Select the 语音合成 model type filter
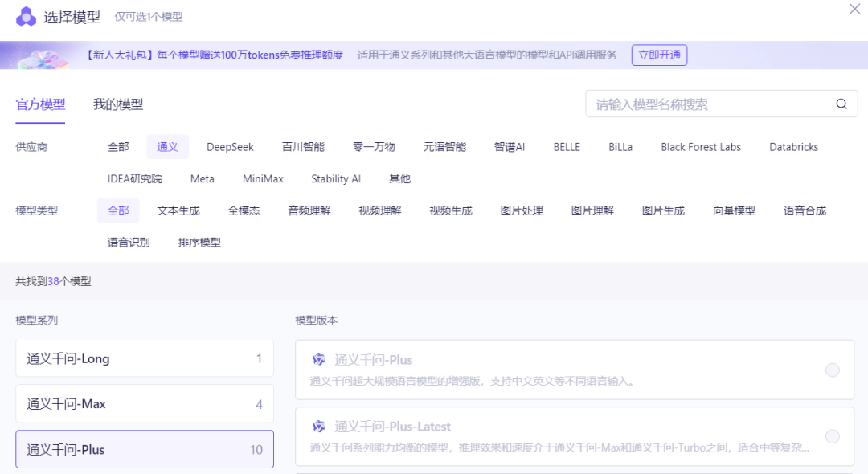This screenshot has width=868, height=474. 803,210
